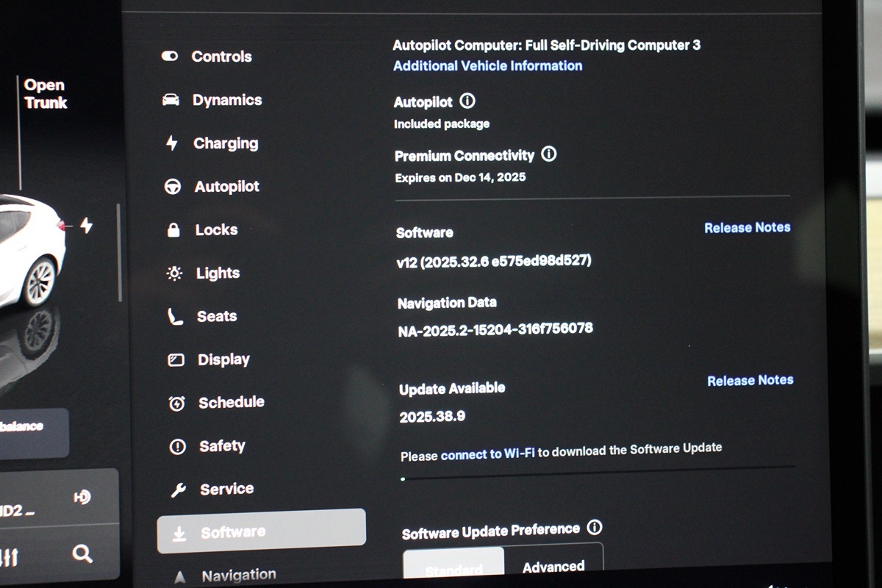The height and width of the screenshot is (588, 882).
Task: Tap the connect to Wi-Fi link
Action: [487, 454]
